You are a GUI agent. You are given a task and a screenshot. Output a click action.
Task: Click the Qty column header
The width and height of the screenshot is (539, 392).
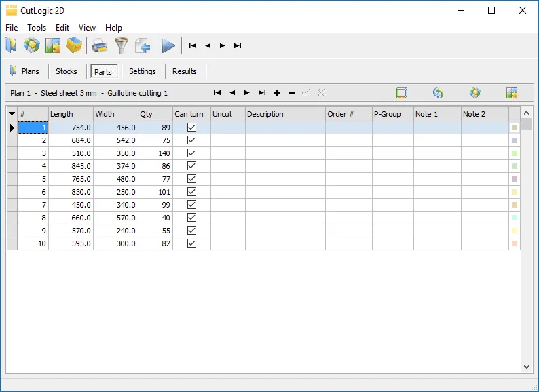tap(155, 114)
